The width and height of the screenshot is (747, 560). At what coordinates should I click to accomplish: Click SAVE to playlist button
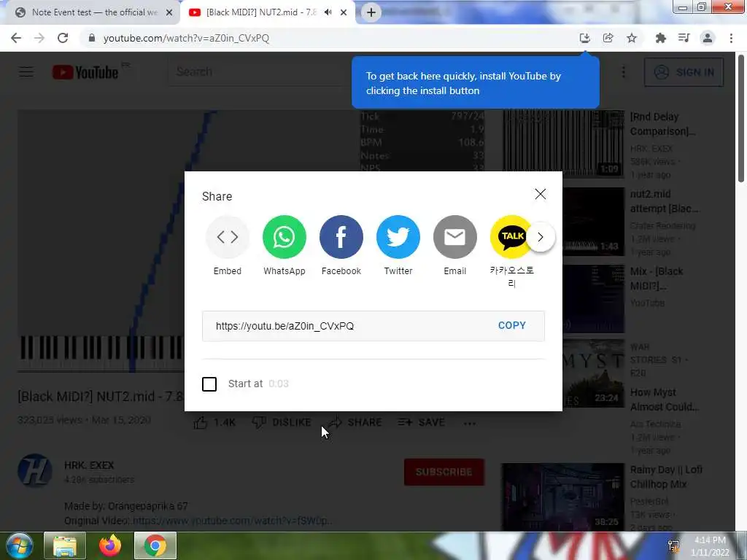[421, 422]
